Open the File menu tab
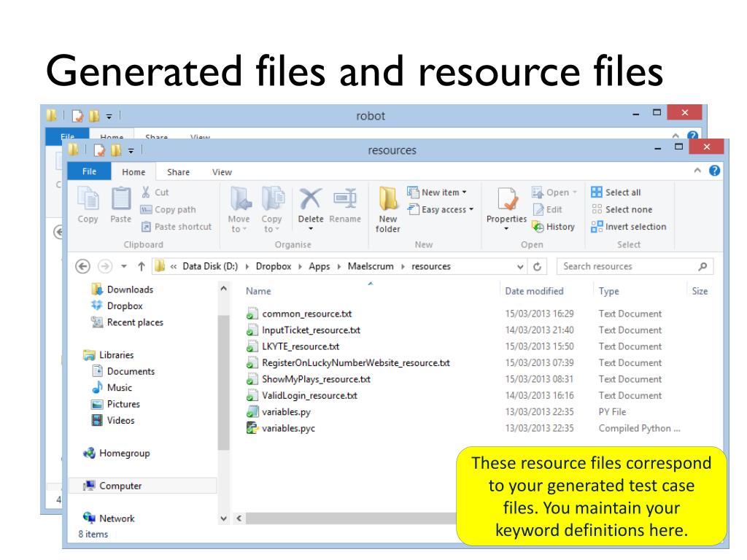747x560 pixels. click(x=88, y=172)
